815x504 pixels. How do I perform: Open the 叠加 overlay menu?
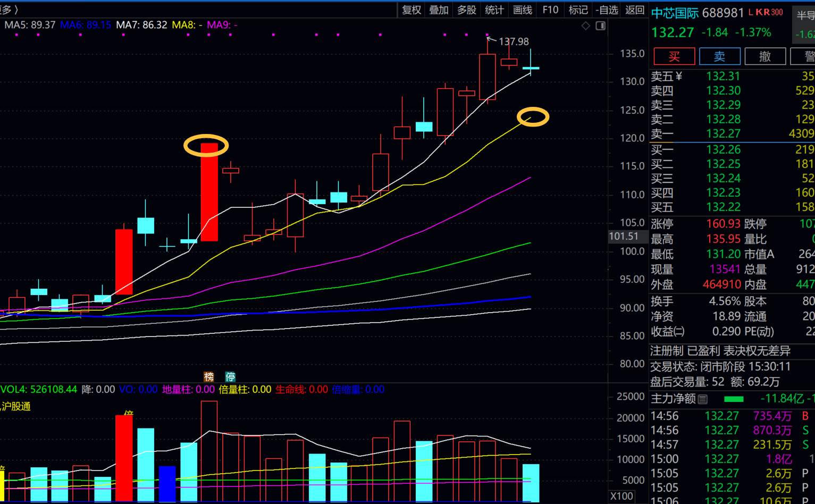click(439, 10)
